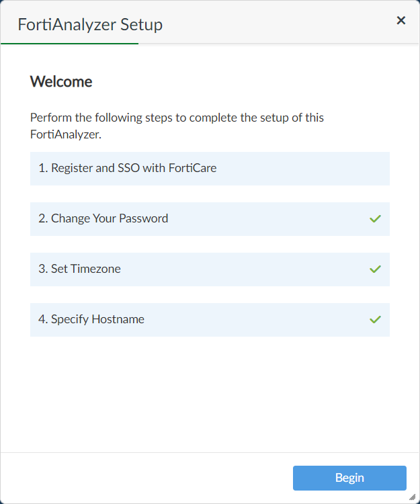Click the Begin button
Image resolution: width=420 pixels, height=504 pixels.
pos(349,478)
